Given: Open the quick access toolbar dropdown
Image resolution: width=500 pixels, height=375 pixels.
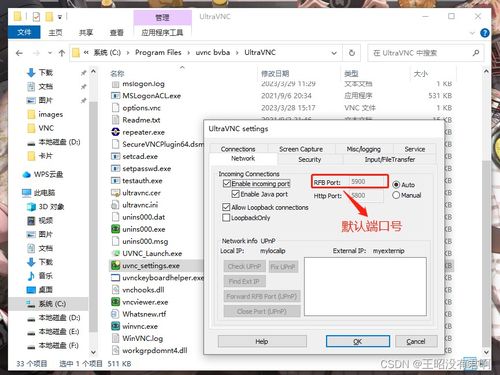Looking at the screenshot, I should [x=60, y=17].
